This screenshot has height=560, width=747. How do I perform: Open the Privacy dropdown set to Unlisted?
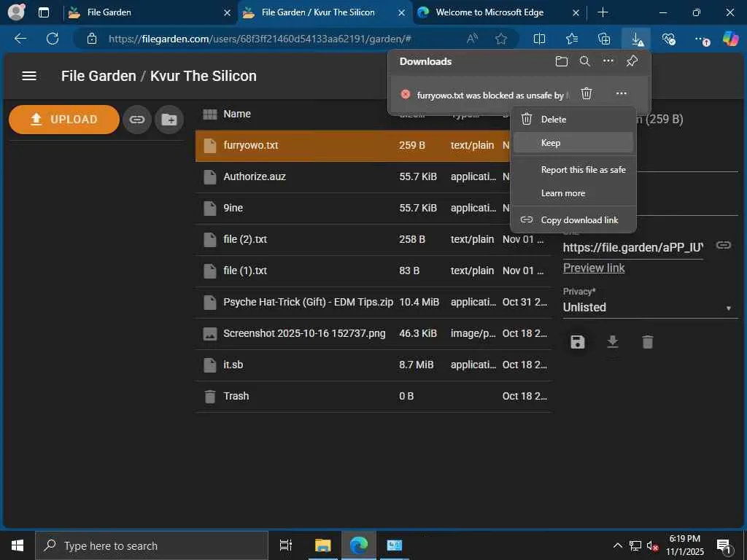(x=649, y=307)
